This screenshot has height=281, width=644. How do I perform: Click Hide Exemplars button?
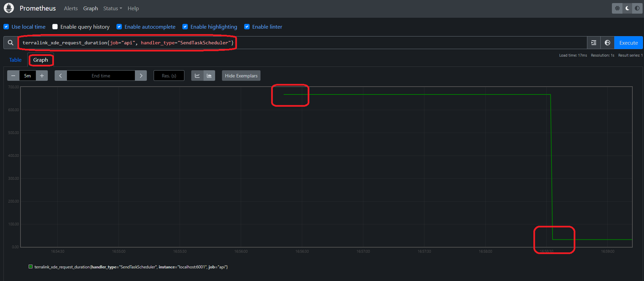[241, 76]
